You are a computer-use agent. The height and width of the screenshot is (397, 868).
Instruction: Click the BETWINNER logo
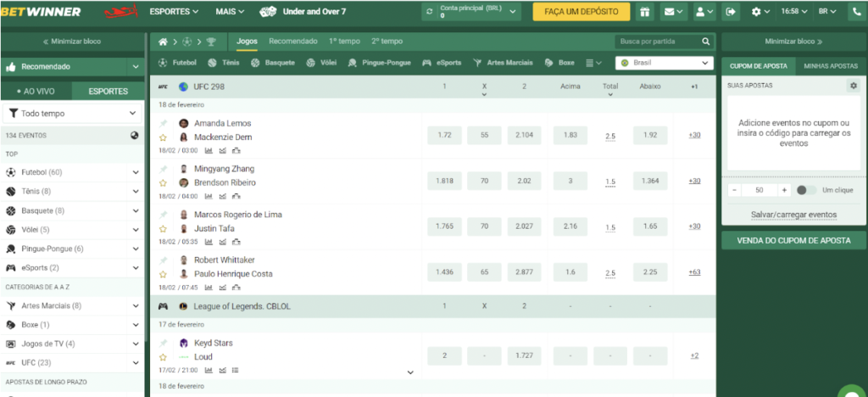(41, 12)
